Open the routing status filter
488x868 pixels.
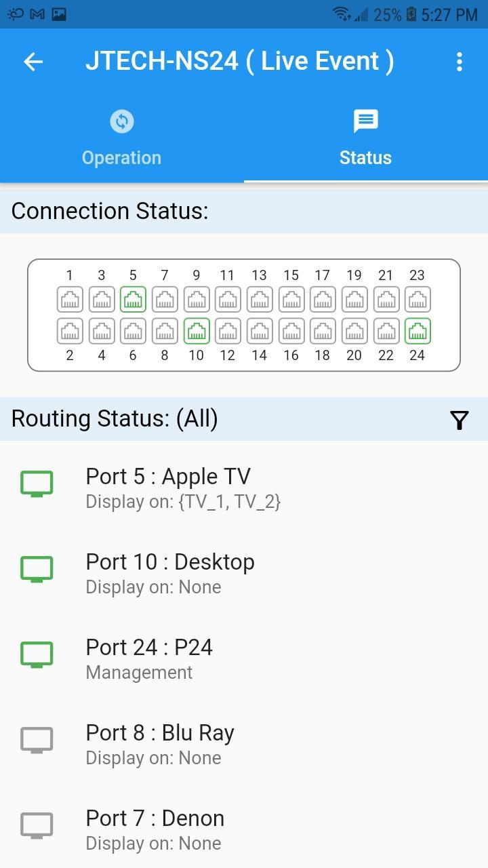460,420
